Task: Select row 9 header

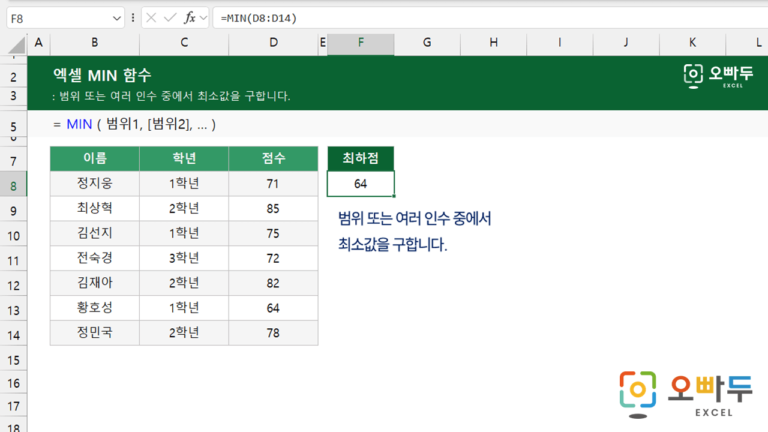Action: point(13,211)
